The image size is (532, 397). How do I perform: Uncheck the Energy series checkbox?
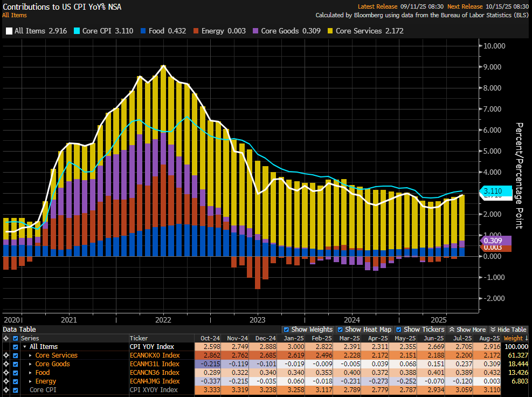pos(15,381)
